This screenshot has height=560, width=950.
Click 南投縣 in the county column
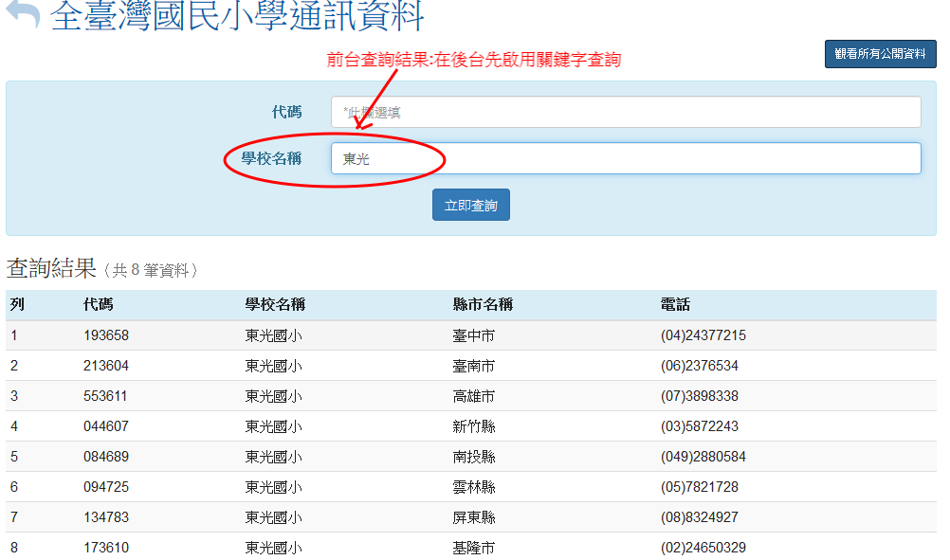473,457
